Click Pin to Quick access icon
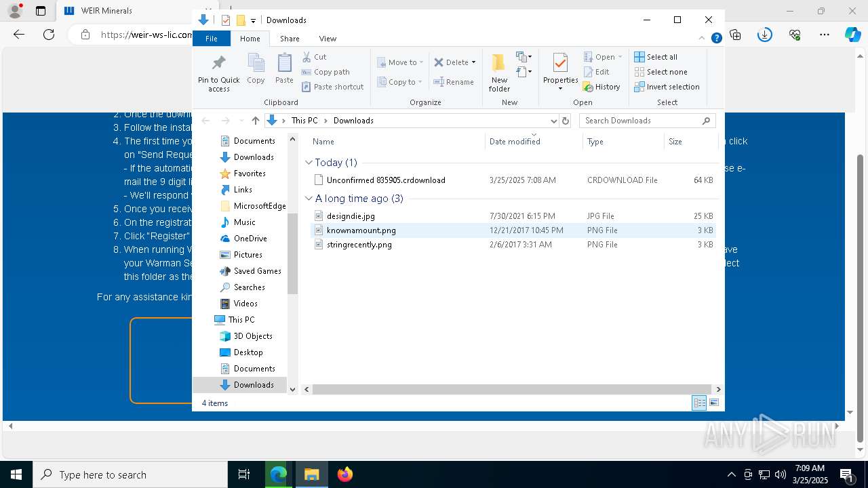Screen dimensions: 868x488 coord(218,63)
